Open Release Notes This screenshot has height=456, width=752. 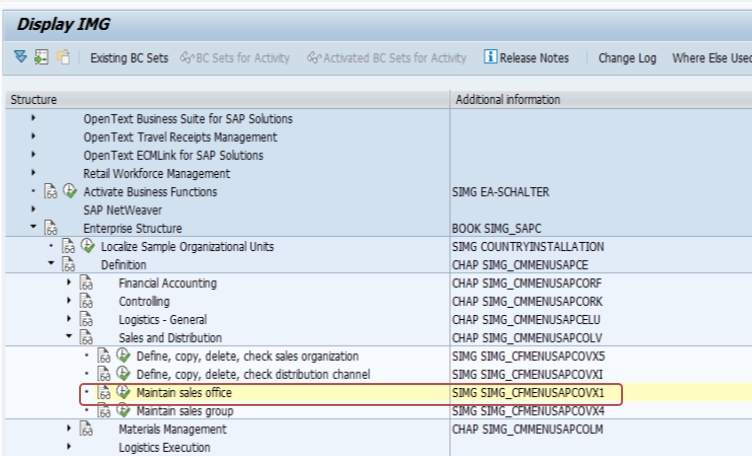[526, 58]
